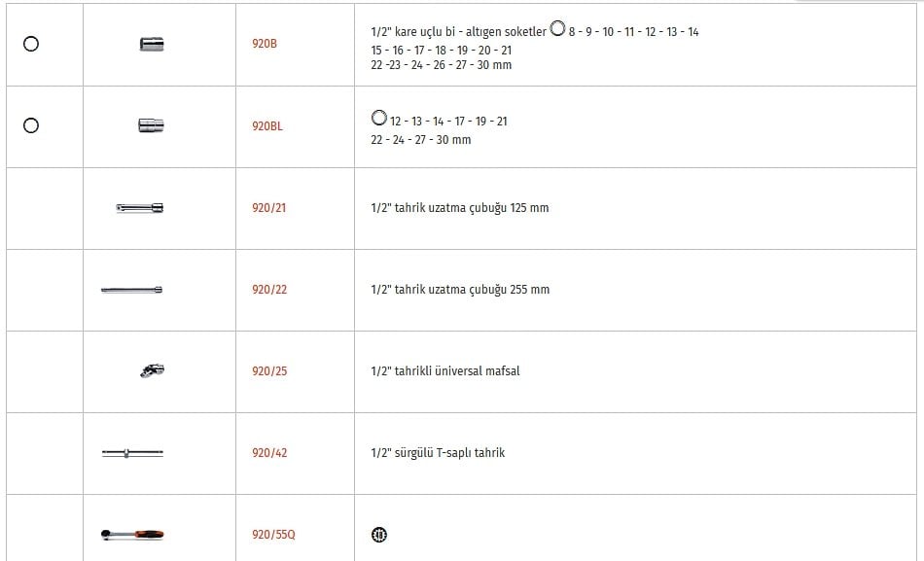Screen dimensions: 924x561
Task: Click the 920B bi-hex socket image
Action: [152, 44]
